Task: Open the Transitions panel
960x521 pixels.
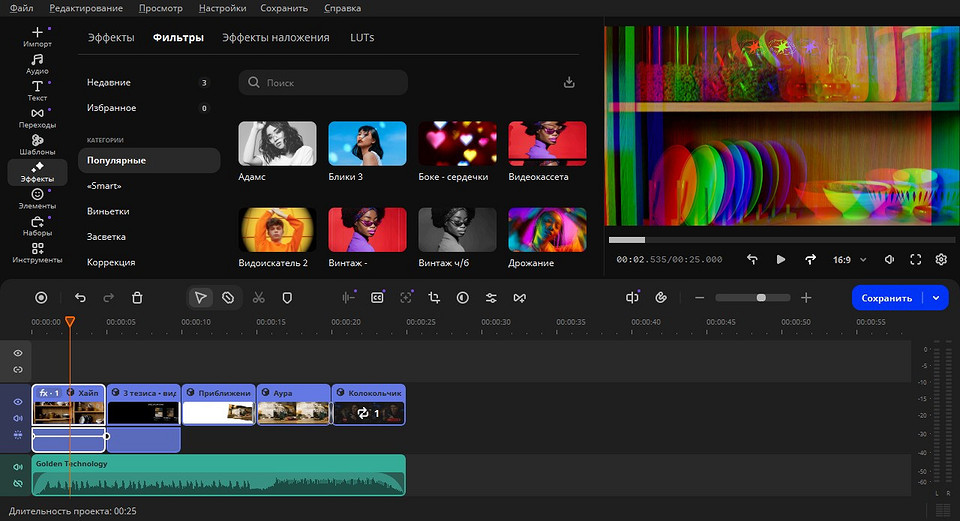Action: [x=37, y=118]
